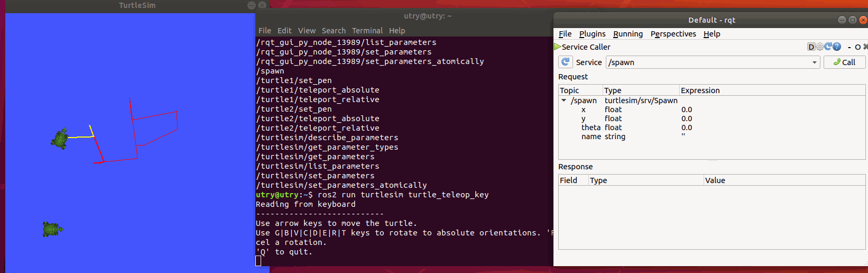Image resolution: width=868 pixels, height=273 pixels.
Task: Click the Call button with phone icon
Action: [844, 62]
